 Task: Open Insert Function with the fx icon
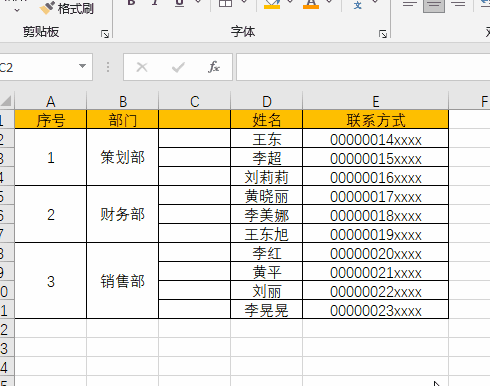[x=214, y=67]
